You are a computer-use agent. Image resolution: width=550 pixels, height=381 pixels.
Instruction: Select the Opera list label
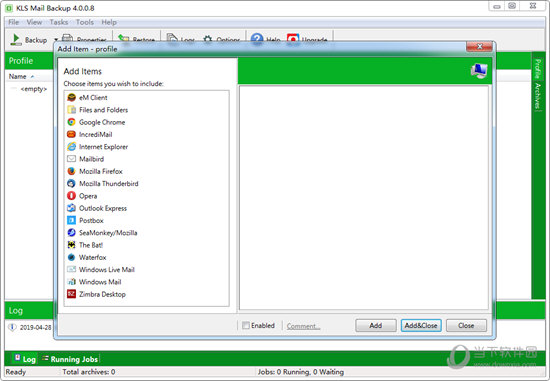click(x=88, y=196)
